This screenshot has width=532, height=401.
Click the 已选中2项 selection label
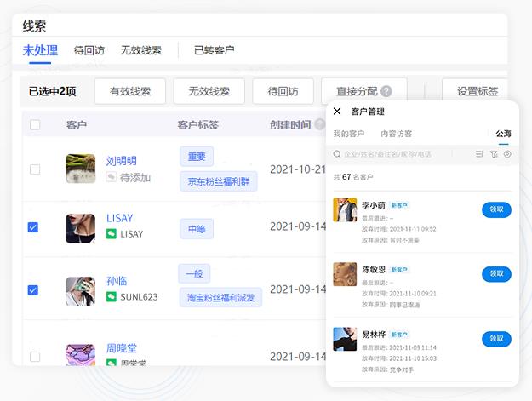tap(52, 91)
